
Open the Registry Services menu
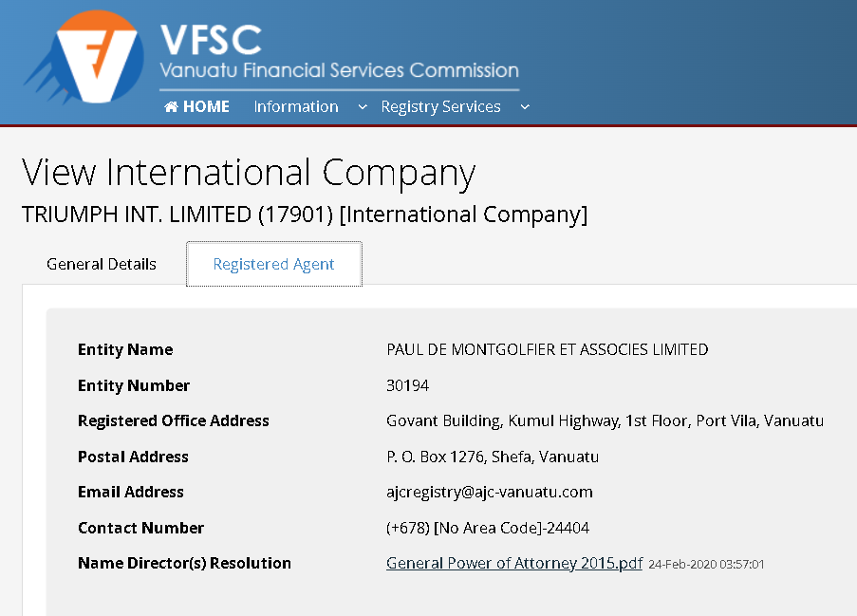pyautogui.click(x=441, y=106)
